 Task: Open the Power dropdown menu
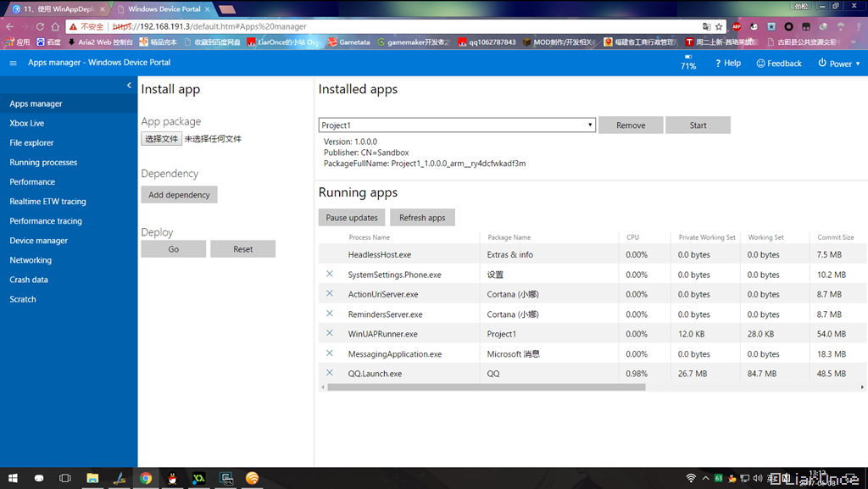[839, 64]
